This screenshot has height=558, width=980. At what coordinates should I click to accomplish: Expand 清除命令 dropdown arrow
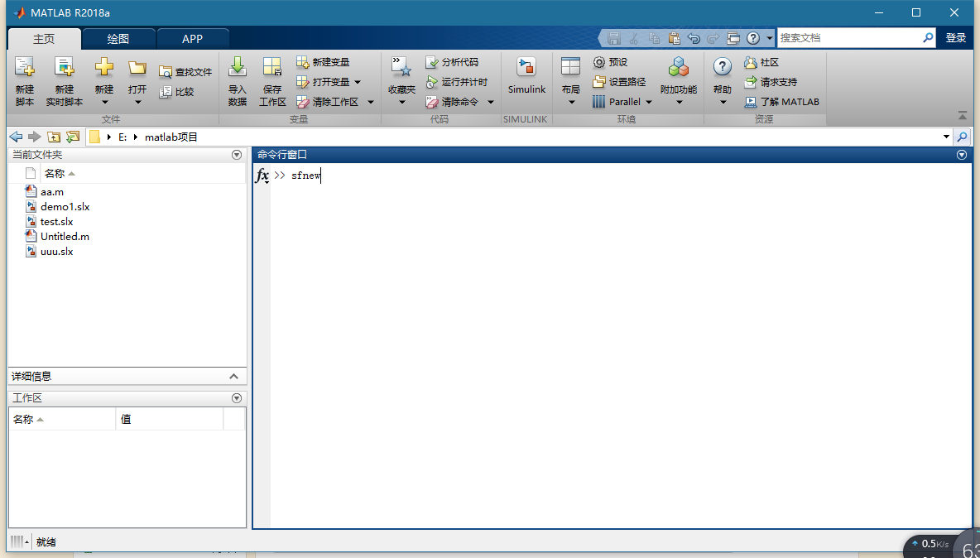click(491, 102)
